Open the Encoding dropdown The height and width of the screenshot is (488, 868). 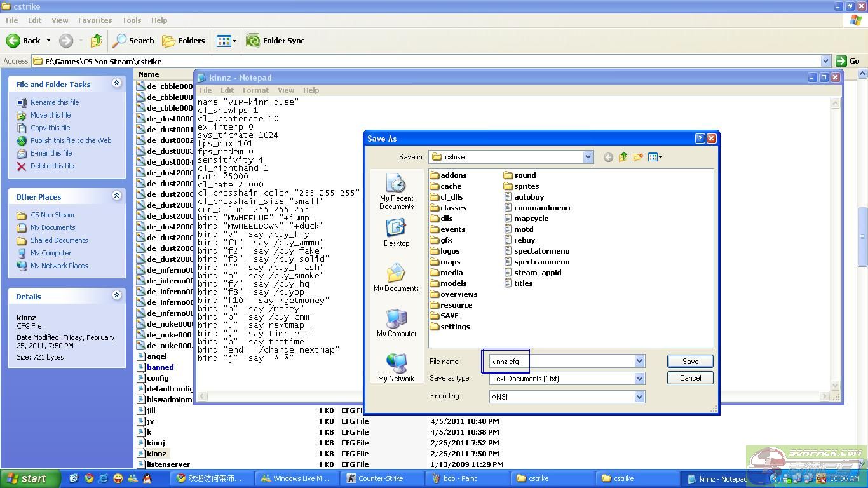(639, 396)
